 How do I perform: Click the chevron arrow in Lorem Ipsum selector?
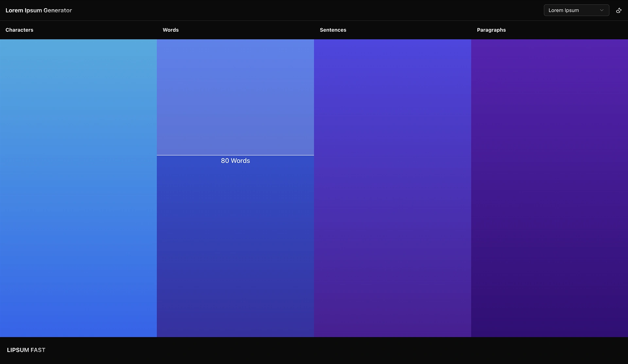(x=602, y=10)
